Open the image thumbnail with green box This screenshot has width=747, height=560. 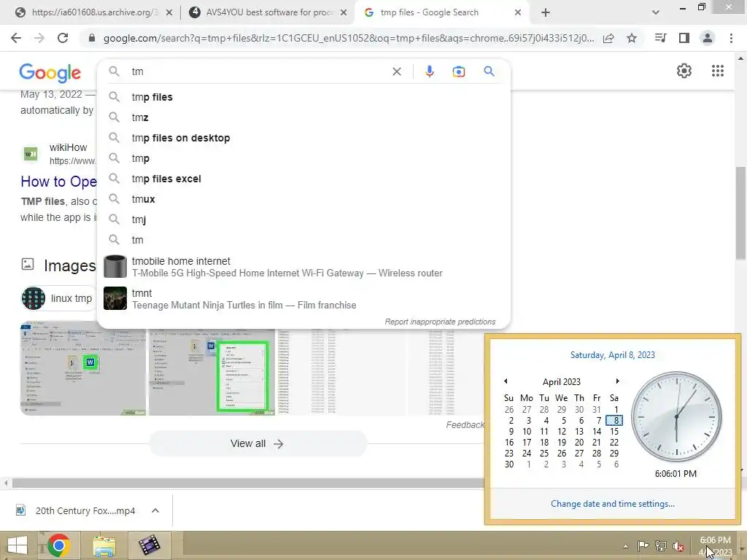click(212, 371)
